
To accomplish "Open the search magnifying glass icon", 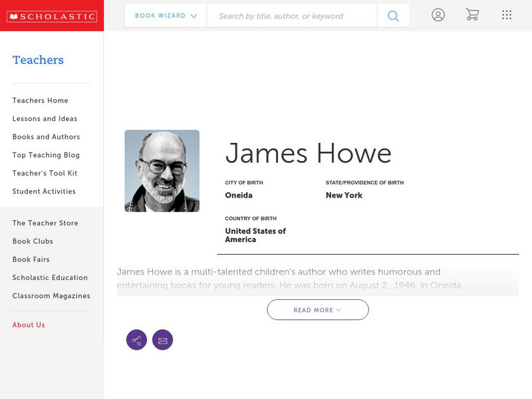I will (x=392, y=15).
